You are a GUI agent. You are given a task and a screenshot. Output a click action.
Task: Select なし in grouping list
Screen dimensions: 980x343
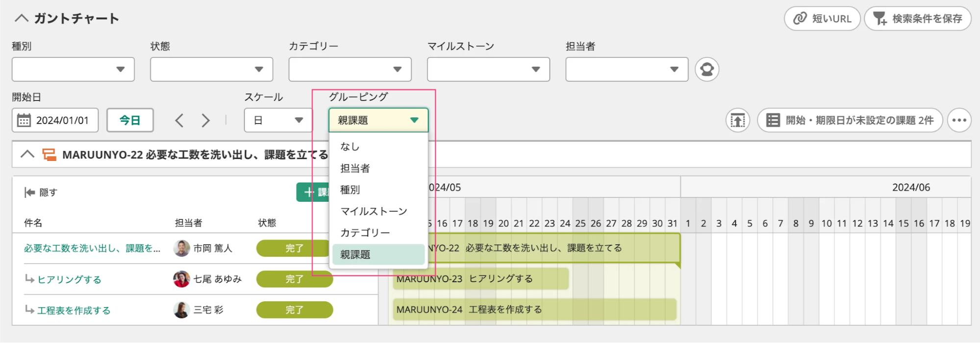point(378,146)
